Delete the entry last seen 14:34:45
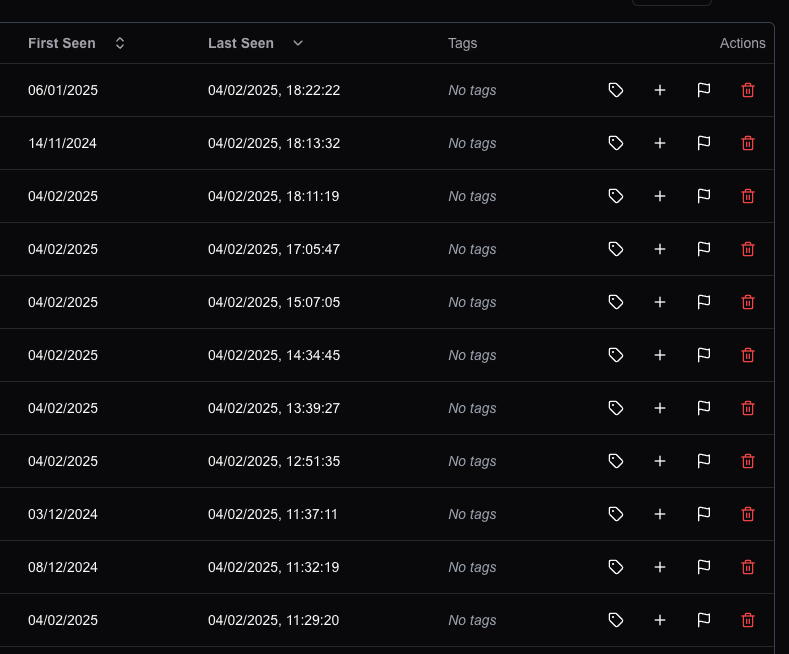 point(748,355)
